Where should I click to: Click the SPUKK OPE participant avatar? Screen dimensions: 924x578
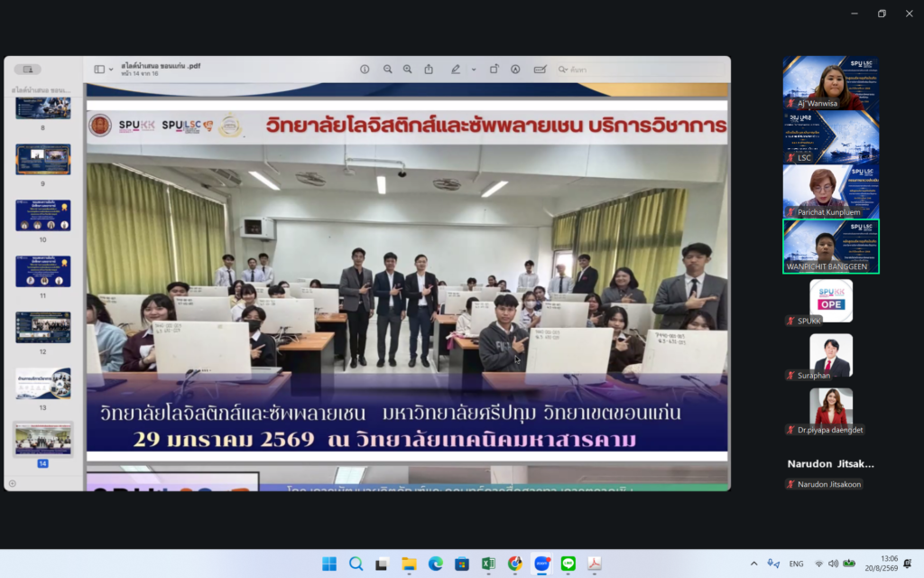(x=831, y=301)
